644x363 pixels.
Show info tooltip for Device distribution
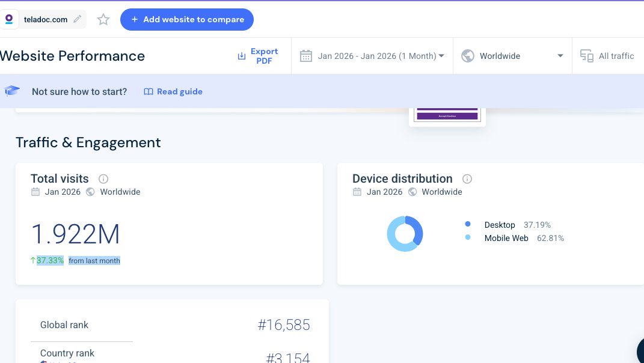coord(467,178)
